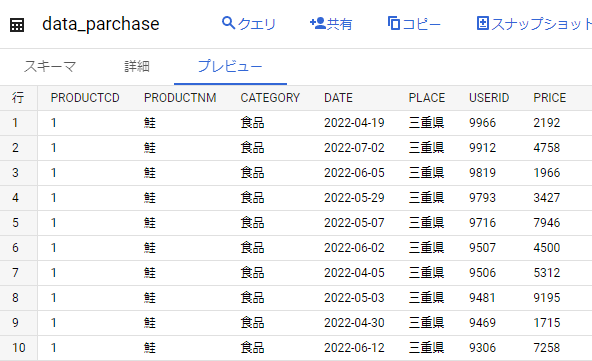
Task: Select date cell 2022-05-29
Action: 354,197
